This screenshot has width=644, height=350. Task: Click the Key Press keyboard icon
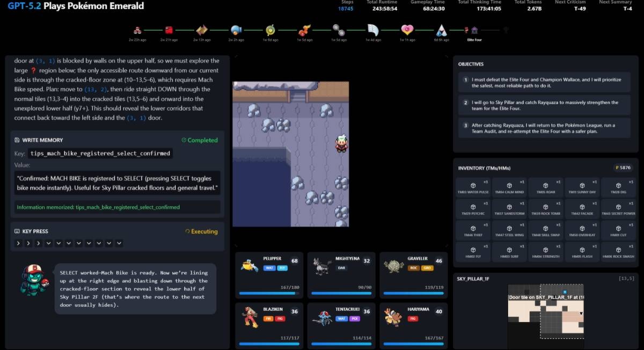[x=17, y=231]
